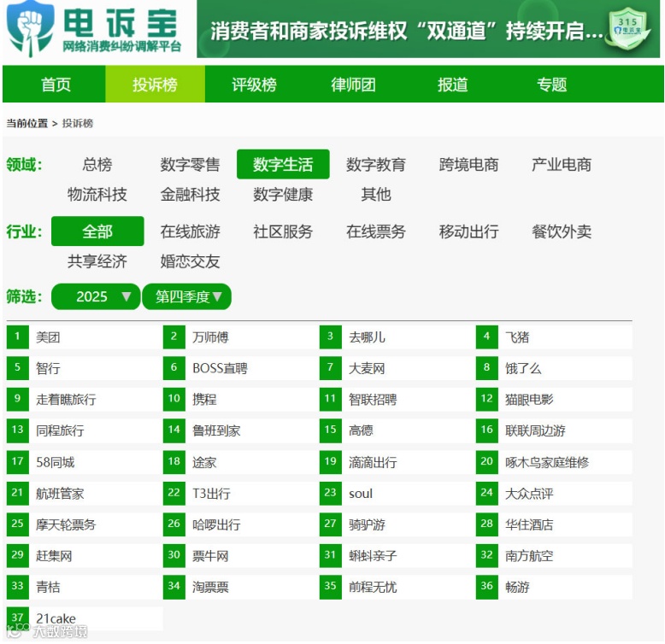
Task: Select the 总榜 domain filter
Action: pos(97,164)
